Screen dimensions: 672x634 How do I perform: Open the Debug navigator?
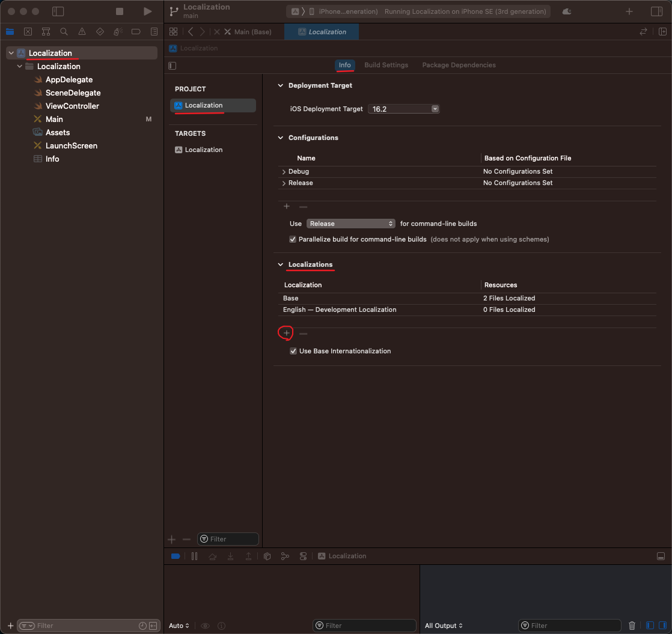[x=118, y=31]
